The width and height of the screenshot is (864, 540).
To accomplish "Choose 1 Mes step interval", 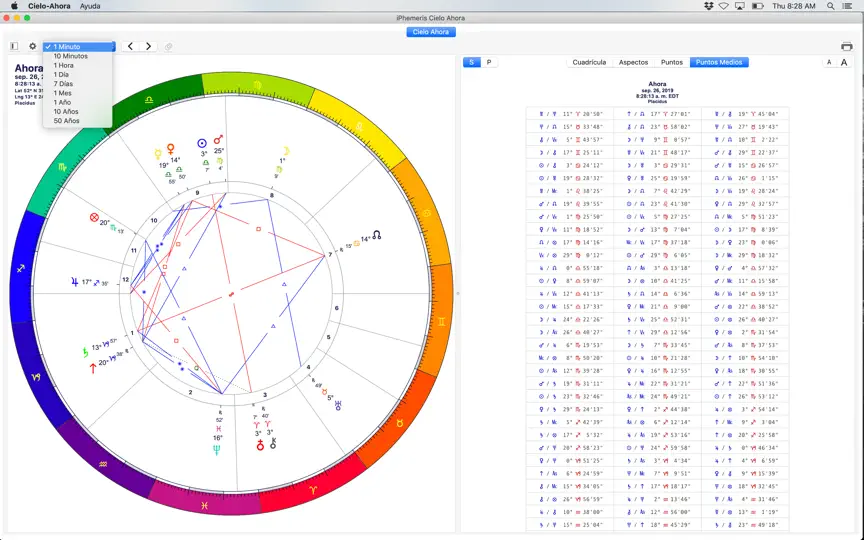I will coord(78,93).
